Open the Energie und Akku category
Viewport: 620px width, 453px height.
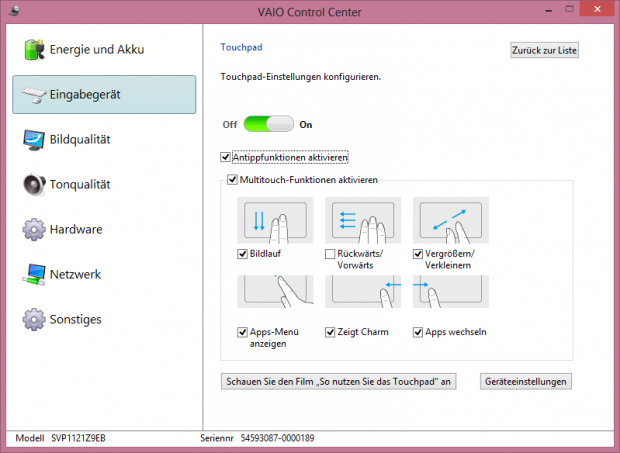click(104, 50)
